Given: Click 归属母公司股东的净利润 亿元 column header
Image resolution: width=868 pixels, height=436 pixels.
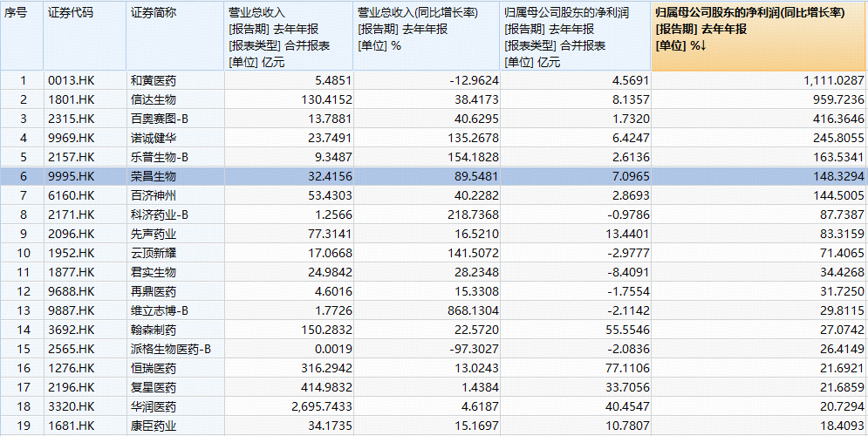Looking at the screenshot, I should tap(575, 37).
